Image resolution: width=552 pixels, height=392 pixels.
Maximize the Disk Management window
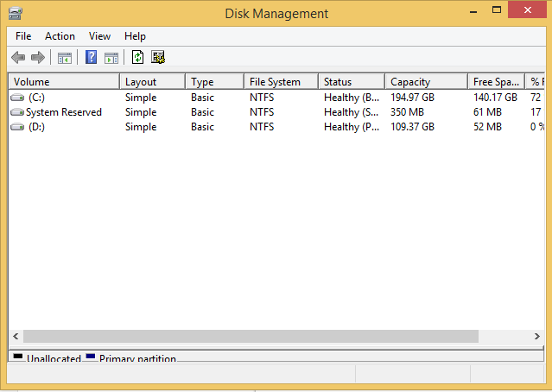(497, 9)
